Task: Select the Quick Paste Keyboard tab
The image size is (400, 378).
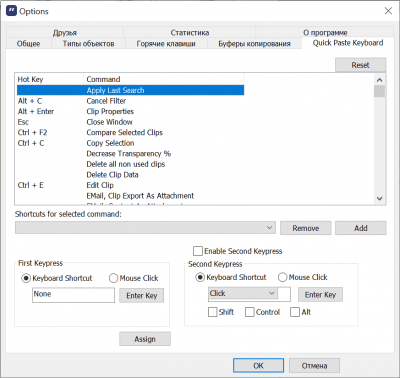Action: tap(348, 43)
